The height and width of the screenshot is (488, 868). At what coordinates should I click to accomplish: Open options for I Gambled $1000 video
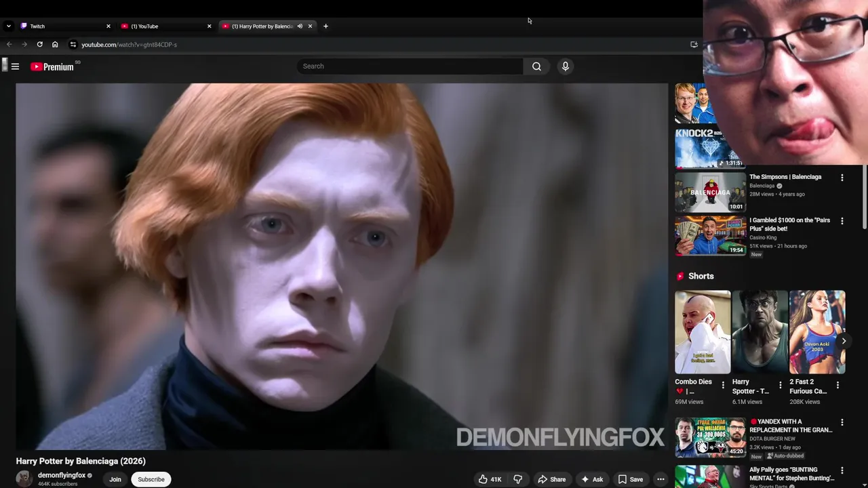click(x=842, y=221)
